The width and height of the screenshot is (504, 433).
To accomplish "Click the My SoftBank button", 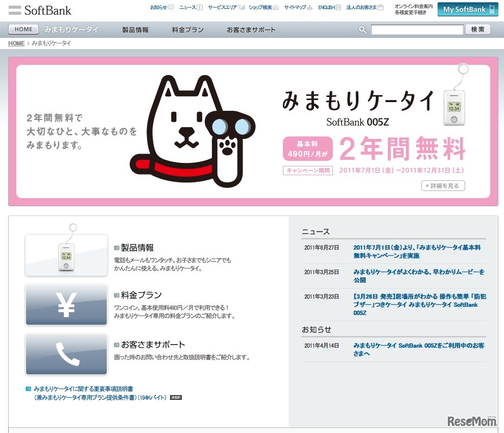I will click(468, 9).
